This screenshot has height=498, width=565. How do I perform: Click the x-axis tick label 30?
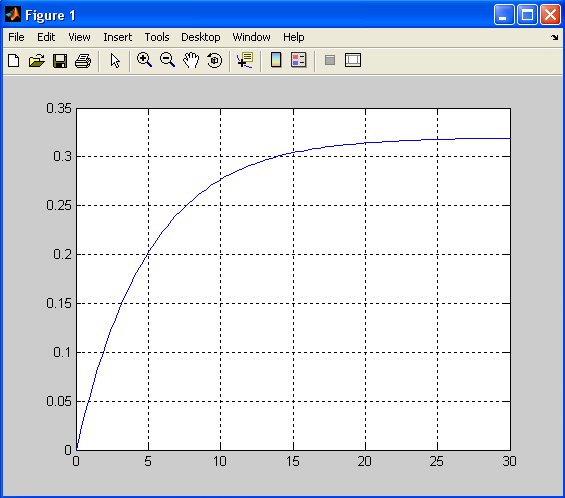point(510,461)
